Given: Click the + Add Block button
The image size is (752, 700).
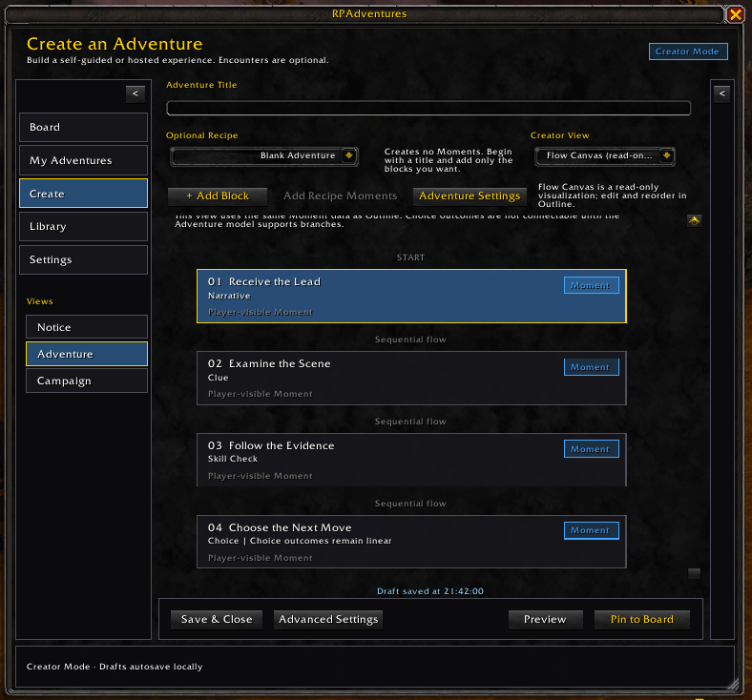Looking at the screenshot, I should pos(218,196).
